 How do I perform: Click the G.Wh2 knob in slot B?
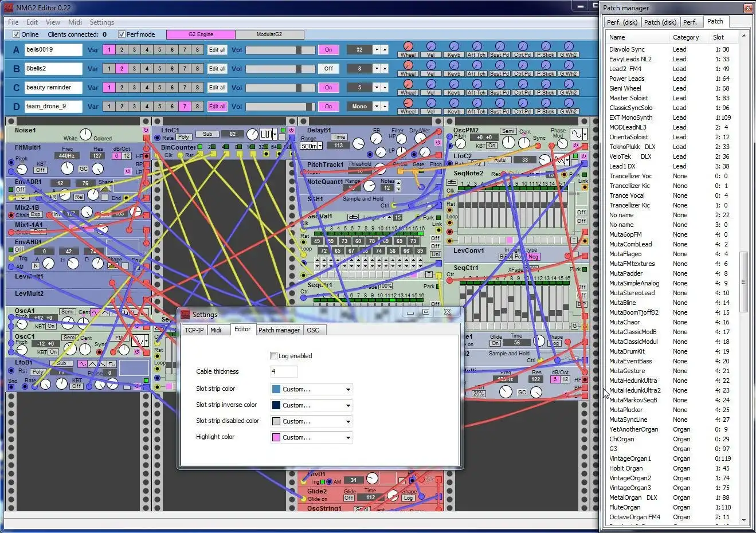click(569, 65)
